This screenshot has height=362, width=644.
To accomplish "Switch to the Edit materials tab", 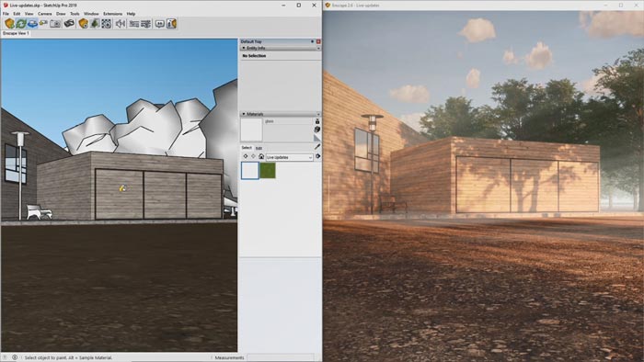I will point(259,148).
